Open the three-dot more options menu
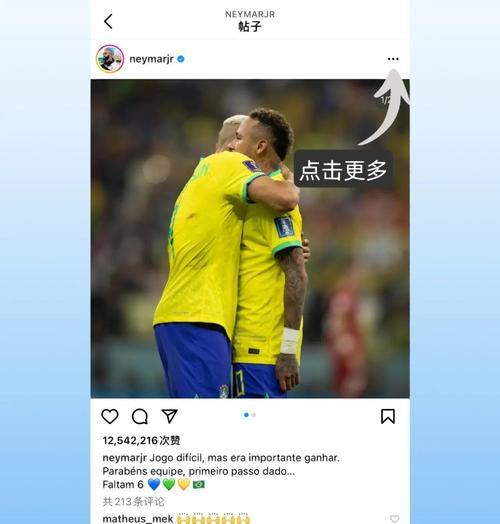 coord(393,59)
